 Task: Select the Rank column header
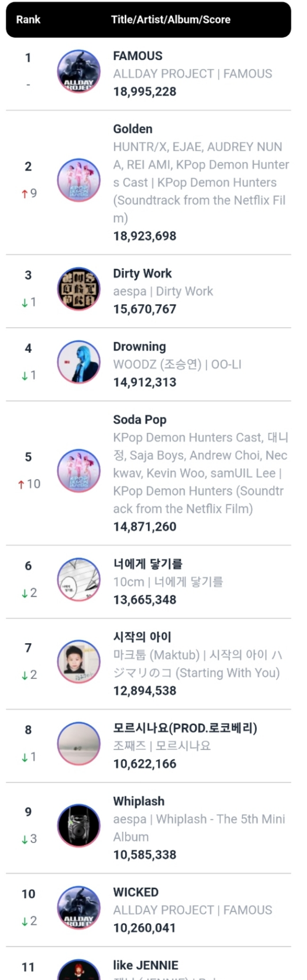28,20
